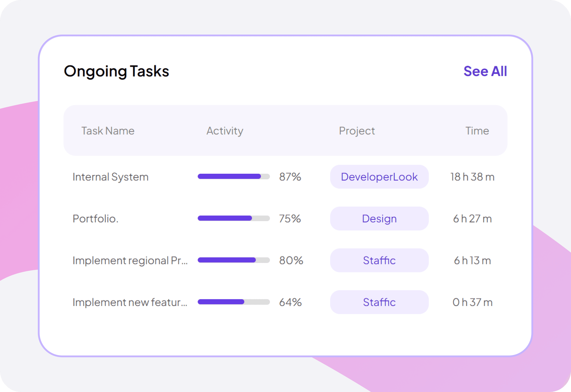Viewport: 571px width, 392px height.
Task: Click the 18 h 38 m time value
Action: 472,177
